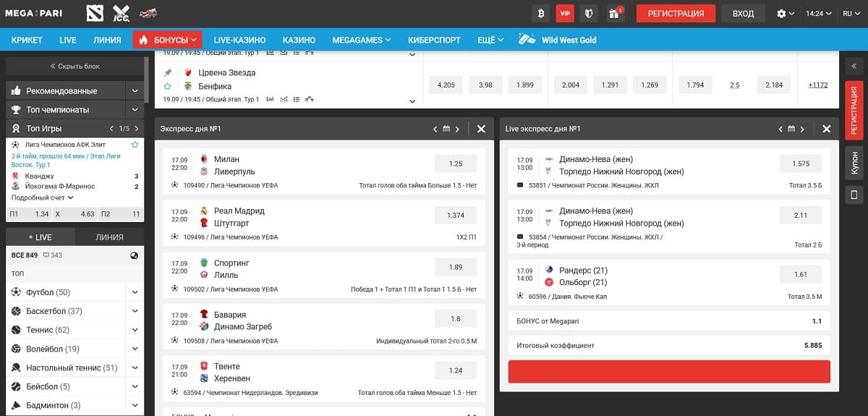Open the LIVE item in blue navigation bar
The width and height of the screenshot is (868, 416).
[68, 40]
